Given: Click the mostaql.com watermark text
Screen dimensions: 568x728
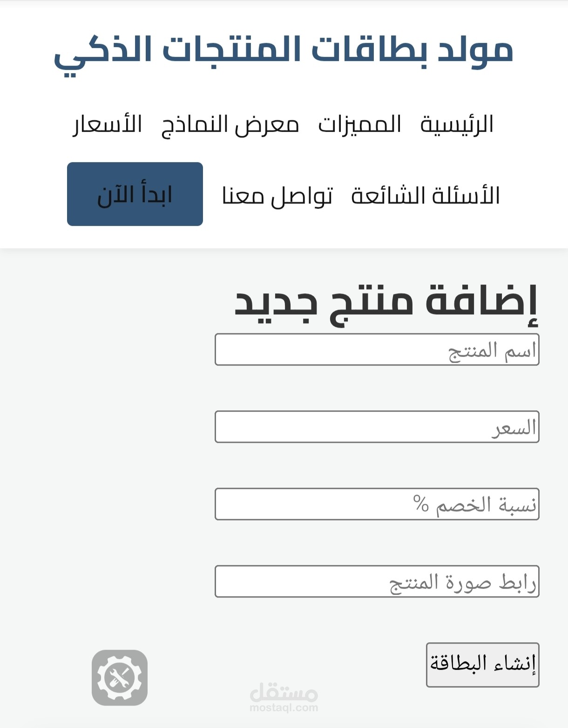Looking at the screenshot, I should coord(284,708).
